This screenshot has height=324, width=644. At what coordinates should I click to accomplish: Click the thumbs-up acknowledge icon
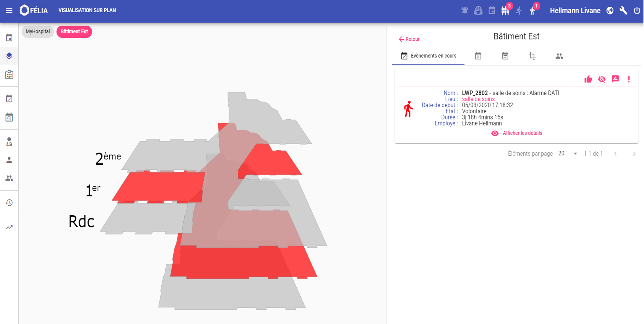[x=588, y=79]
